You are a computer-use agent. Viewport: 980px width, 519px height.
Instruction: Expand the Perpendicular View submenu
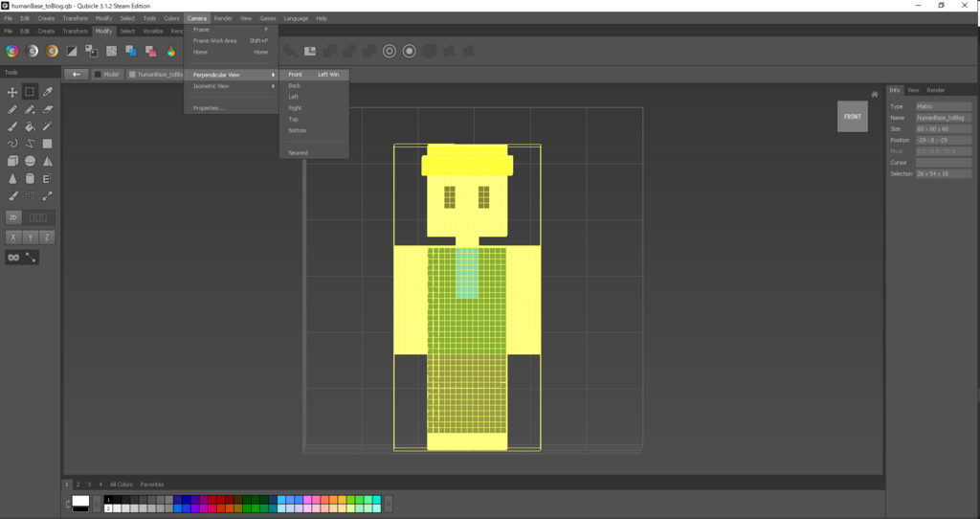pyautogui.click(x=232, y=75)
